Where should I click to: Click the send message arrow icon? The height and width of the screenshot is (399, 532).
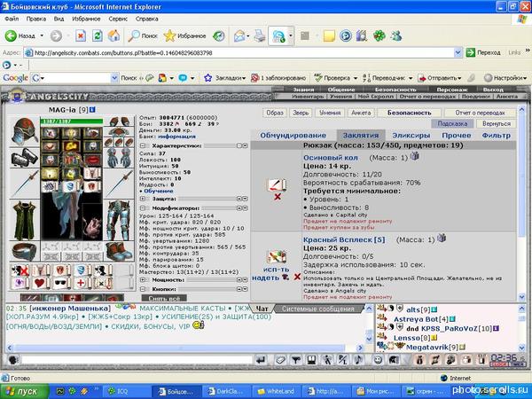tap(262, 360)
